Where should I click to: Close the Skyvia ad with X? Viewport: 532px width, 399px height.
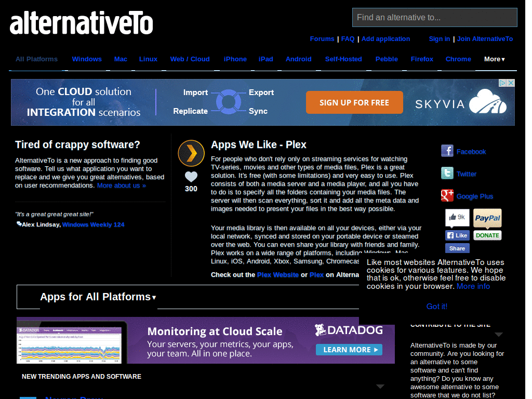pyautogui.click(x=511, y=83)
